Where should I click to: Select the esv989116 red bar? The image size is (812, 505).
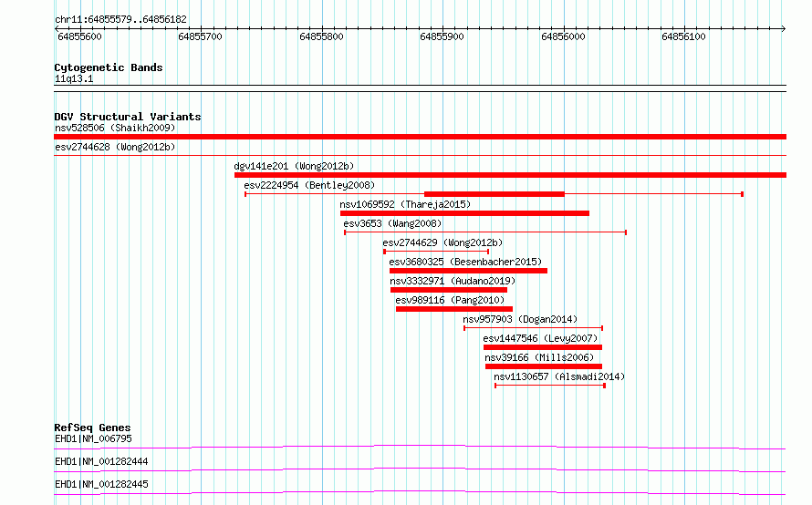pyautogui.click(x=454, y=309)
